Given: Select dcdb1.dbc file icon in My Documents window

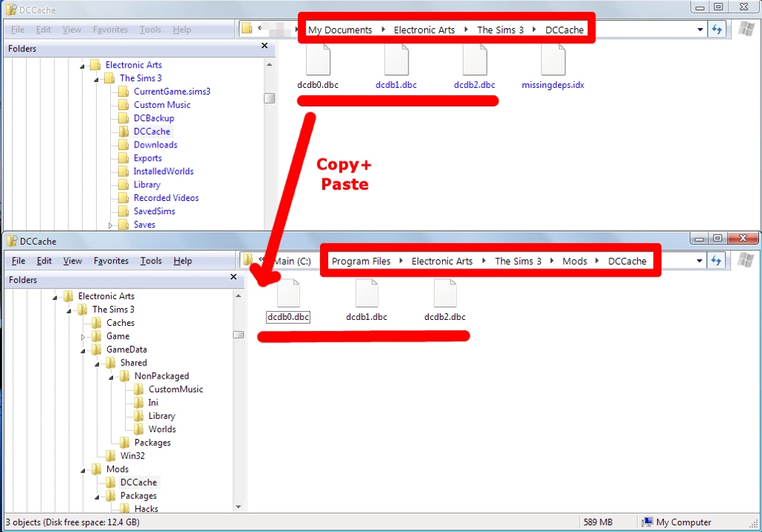Looking at the screenshot, I should pyautogui.click(x=396, y=60).
